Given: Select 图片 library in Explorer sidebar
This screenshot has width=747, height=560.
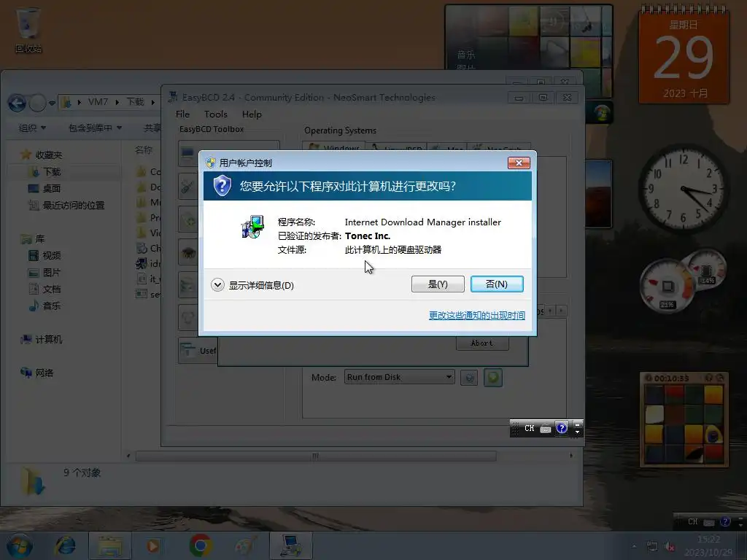Looking at the screenshot, I should 44,273.
